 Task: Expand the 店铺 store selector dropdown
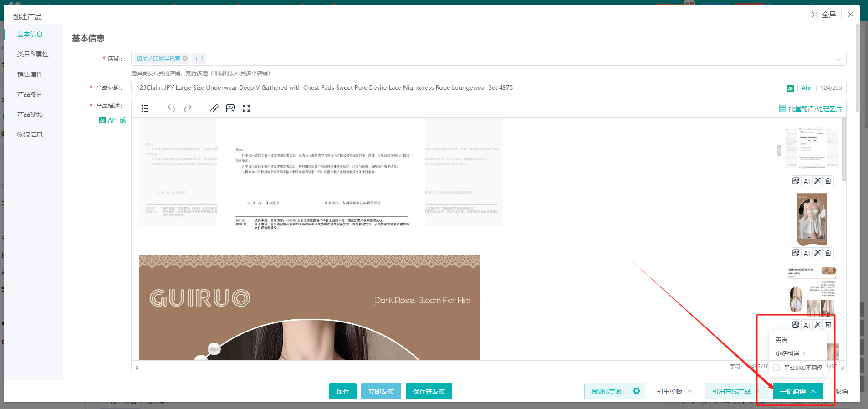(x=838, y=59)
